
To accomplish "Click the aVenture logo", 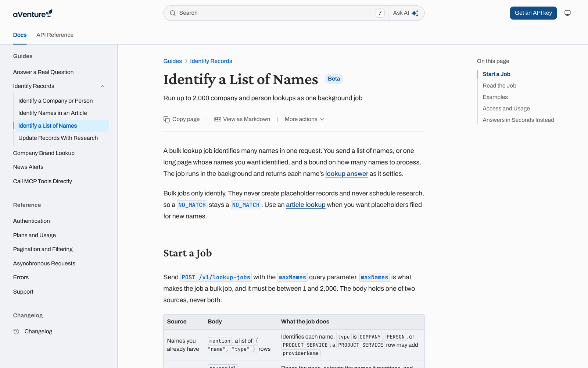I will click(33, 14).
